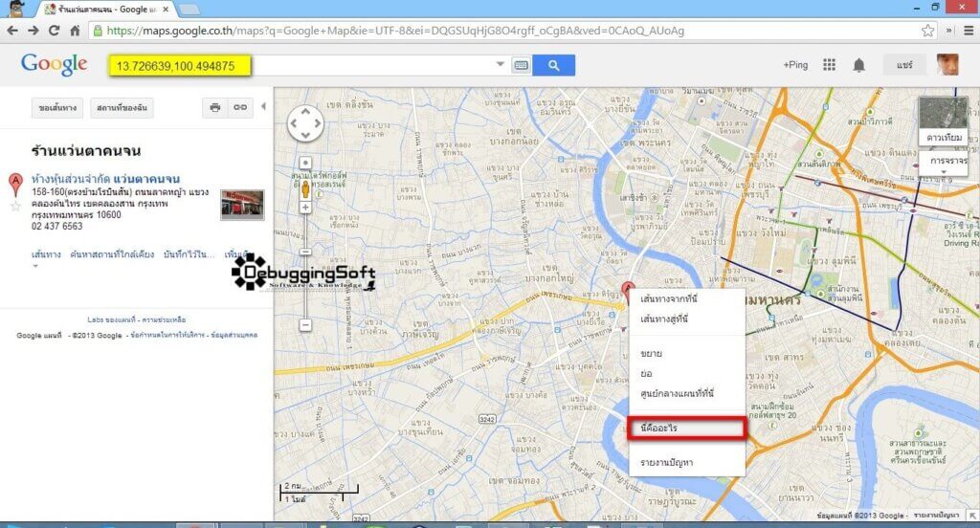
Task: Open the +Ping profile link
Action: (795, 65)
